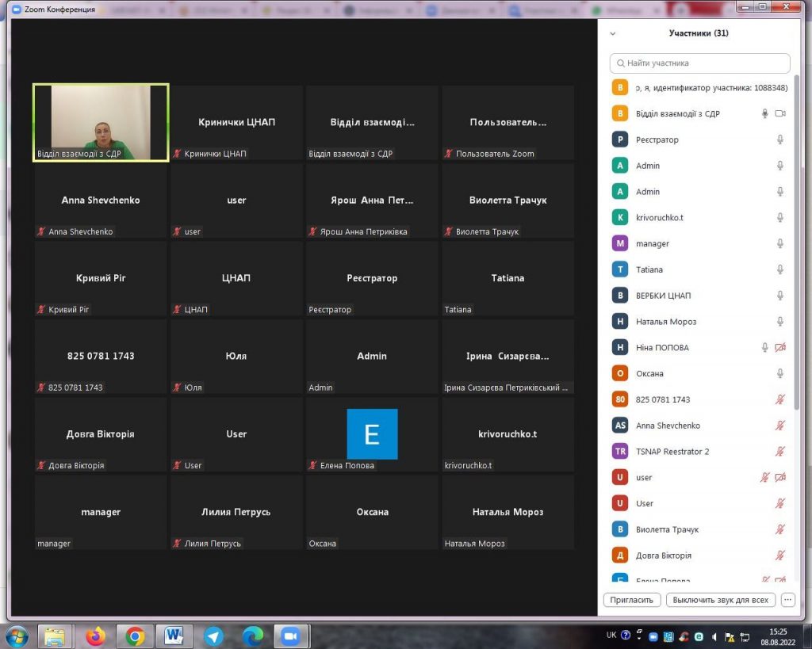Click the participants list vertical scrollbar
The width and height of the screenshot is (812, 649).
796,238
